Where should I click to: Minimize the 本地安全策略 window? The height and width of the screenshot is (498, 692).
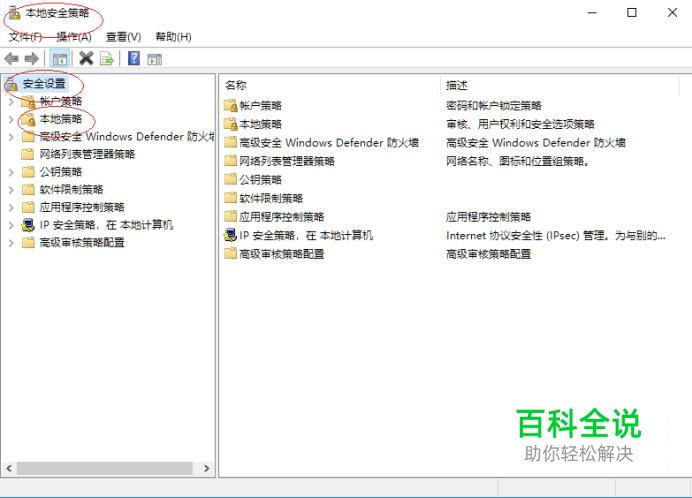tap(592, 13)
